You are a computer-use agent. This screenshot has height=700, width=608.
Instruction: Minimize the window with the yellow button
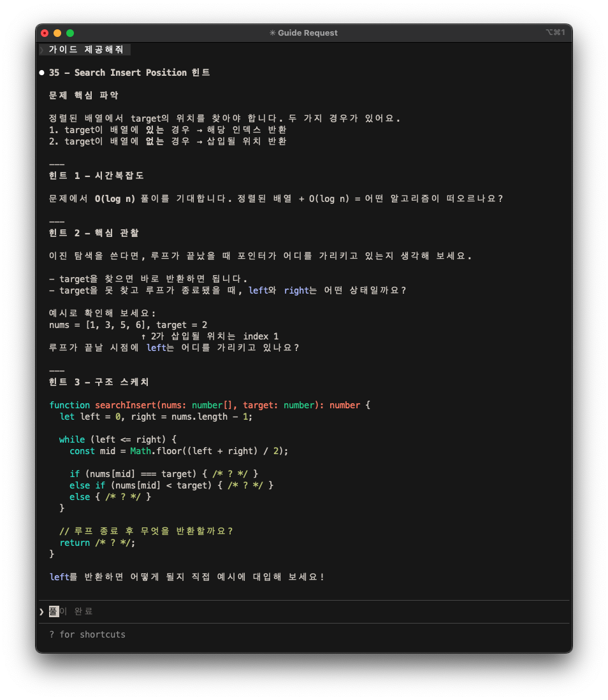57,33
